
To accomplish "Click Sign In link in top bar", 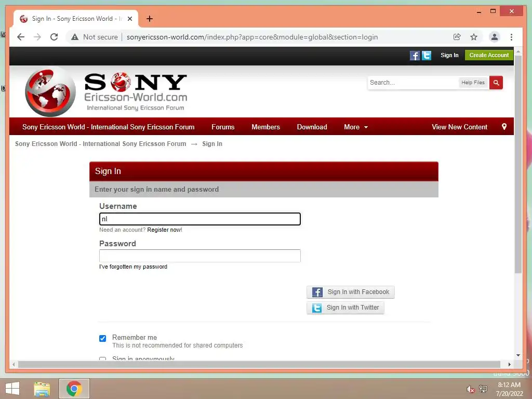I will 449,55.
